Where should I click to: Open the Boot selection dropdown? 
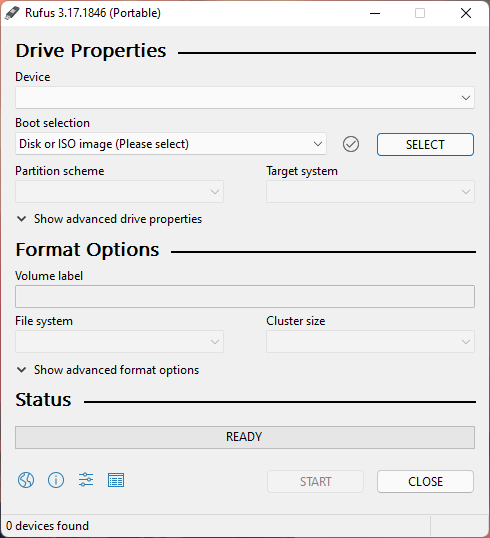coord(171,144)
